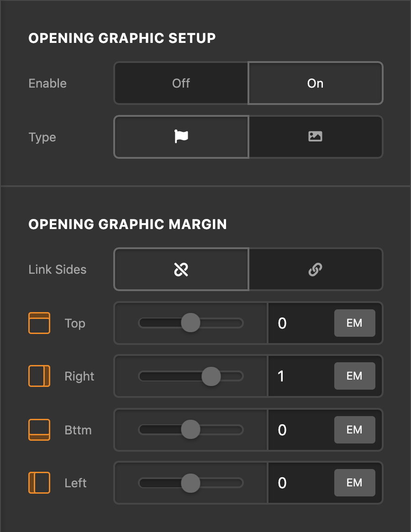The image size is (411, 532).
Task: Switch Enable to On
Action: [315, 83]
